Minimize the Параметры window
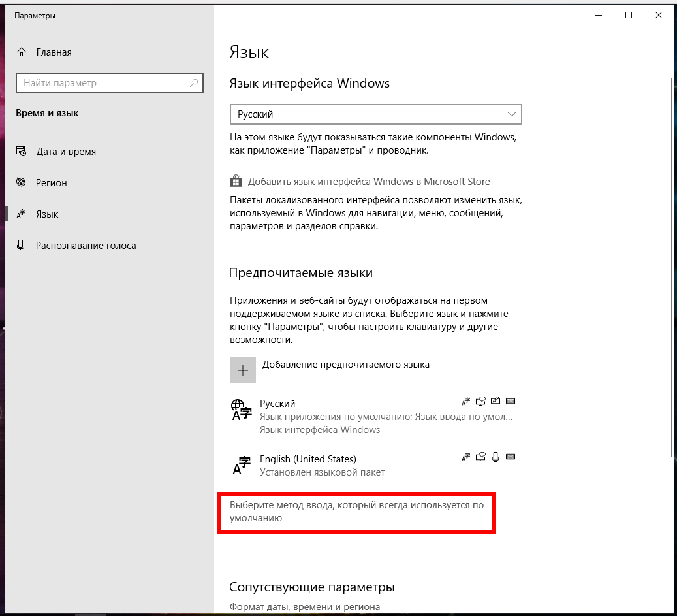This screenshot has height=616, width=677. pos(599,15)
